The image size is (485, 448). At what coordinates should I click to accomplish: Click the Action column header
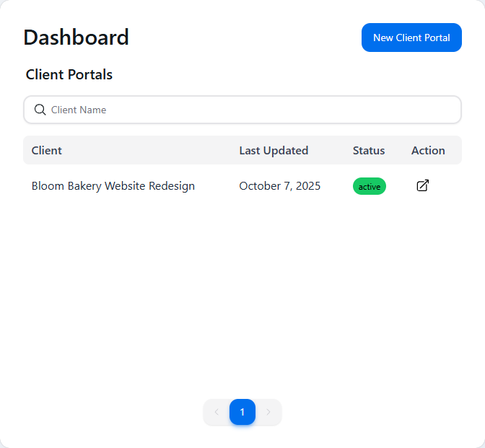click(428, 150)
